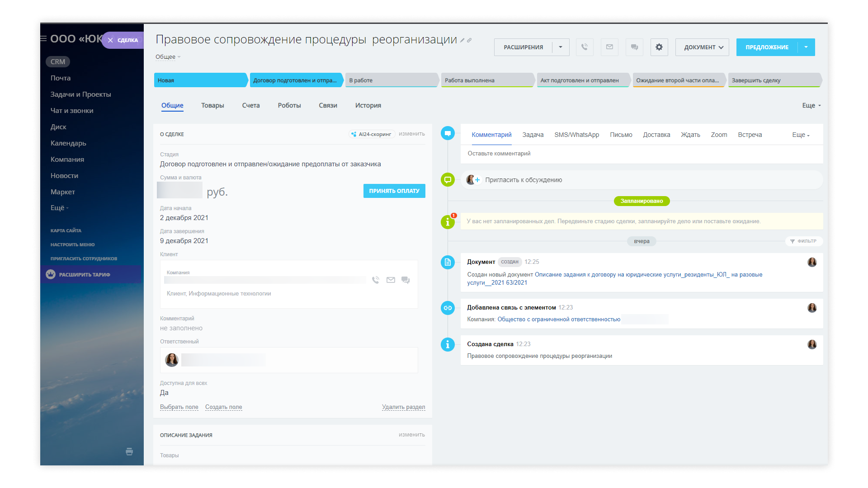Select the SMS/WhatsApp timeline tab
Viewport: 868px width, 488px height.
coord(576,135)
